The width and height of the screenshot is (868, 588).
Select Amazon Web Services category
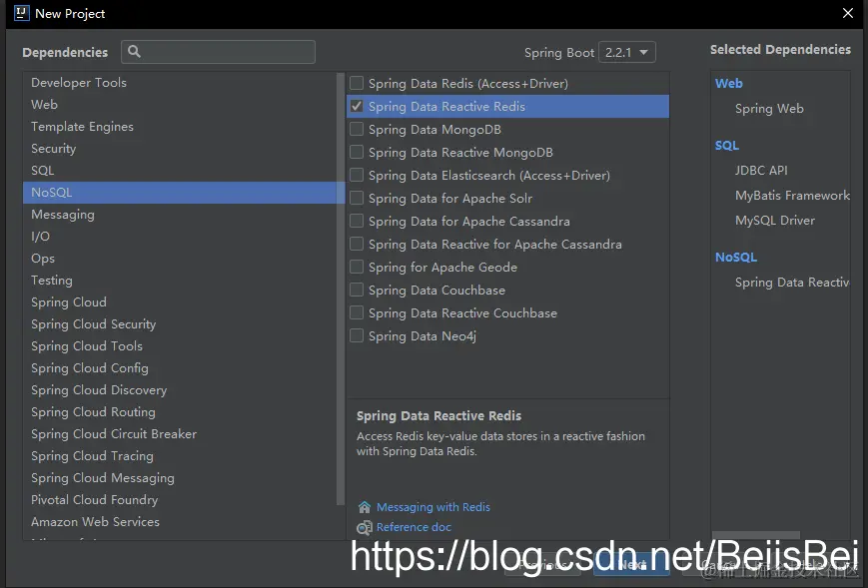(180, 522)
